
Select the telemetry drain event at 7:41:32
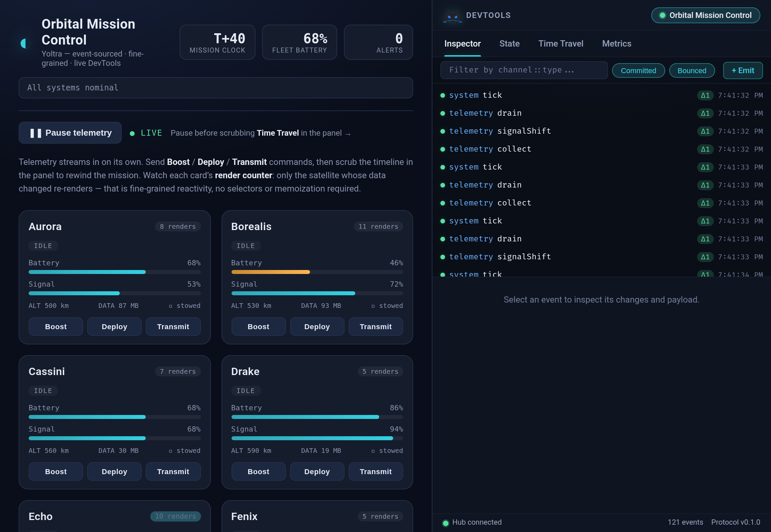click(601, 113)
